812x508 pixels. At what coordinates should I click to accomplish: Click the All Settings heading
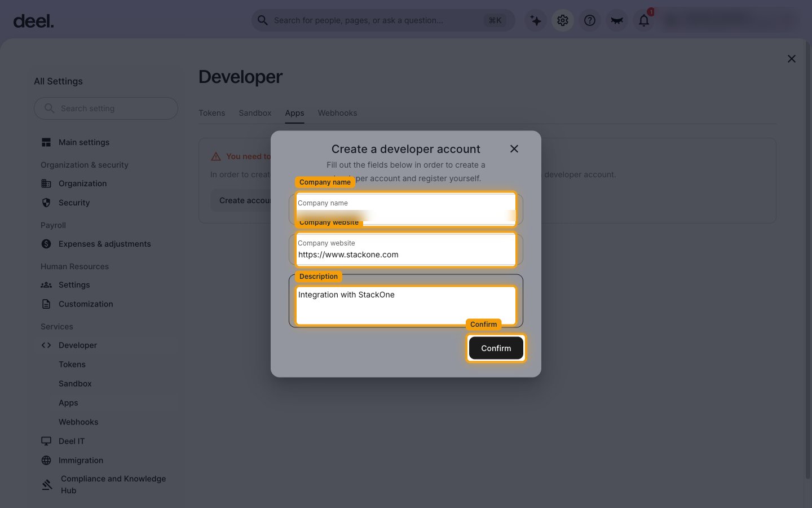(58, 81)
